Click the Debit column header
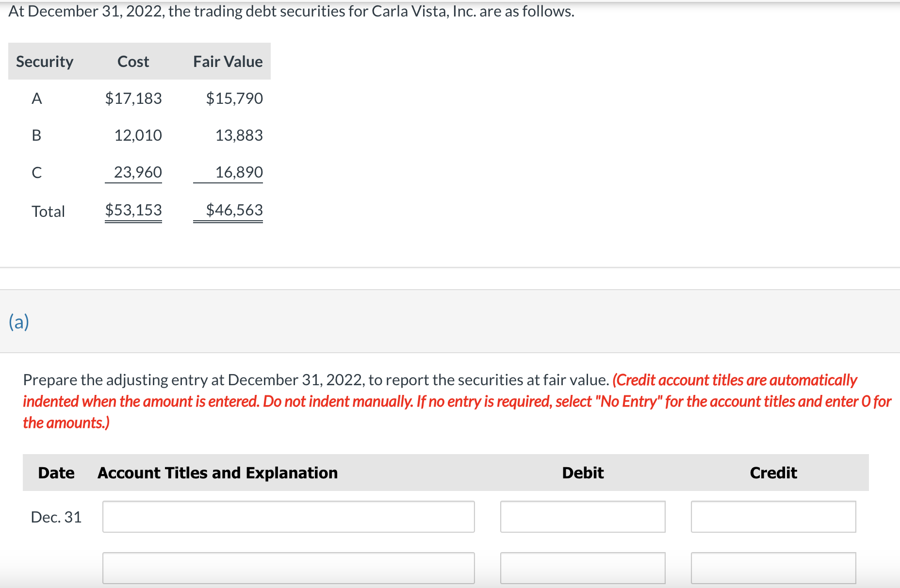 [582, 473]
